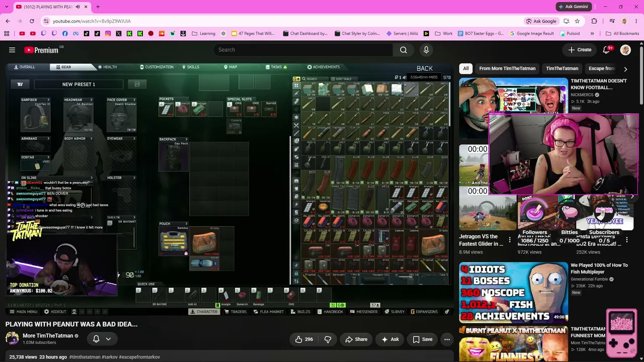Open the Instagram bookmark icon

[108, 34]
